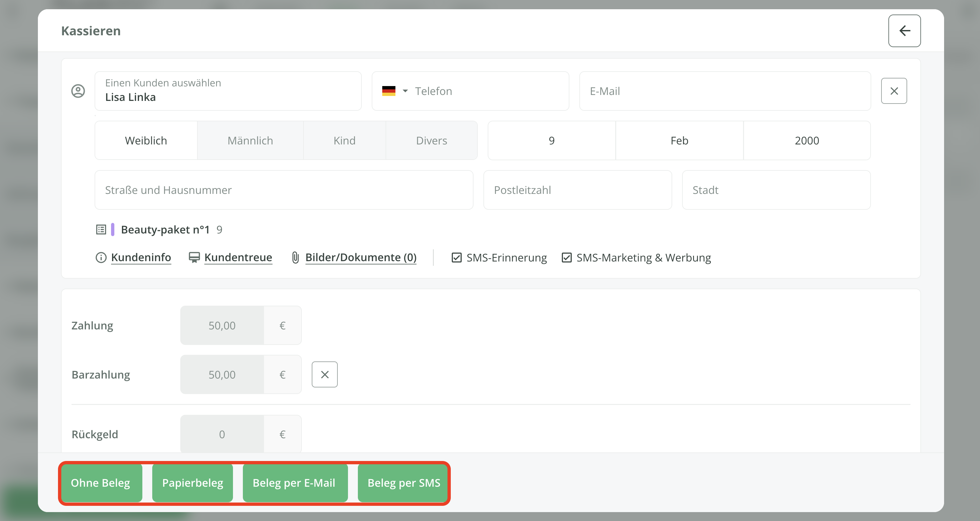Screen dimensions: 980x521
Task: Remove the Barzahlung entry with the X icon
Action: pyautogui.click(x=325, y=375)
